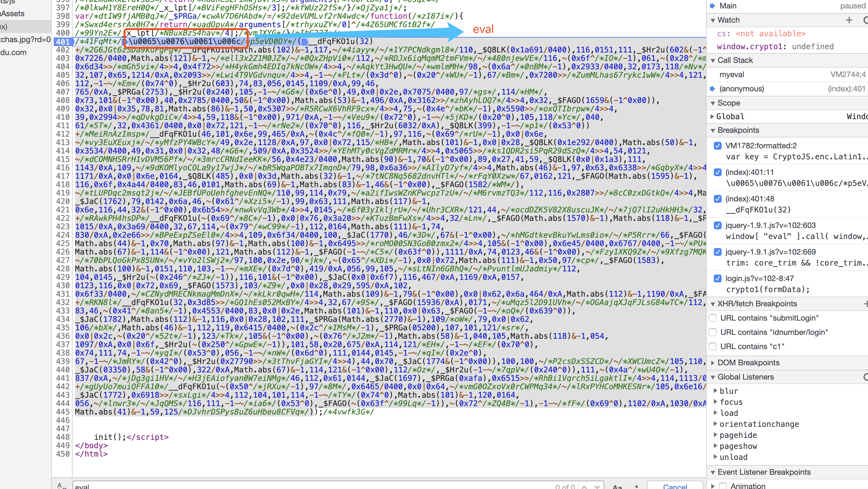Jump to breakpoint code window[ "eval" ].call

(796, 236)
